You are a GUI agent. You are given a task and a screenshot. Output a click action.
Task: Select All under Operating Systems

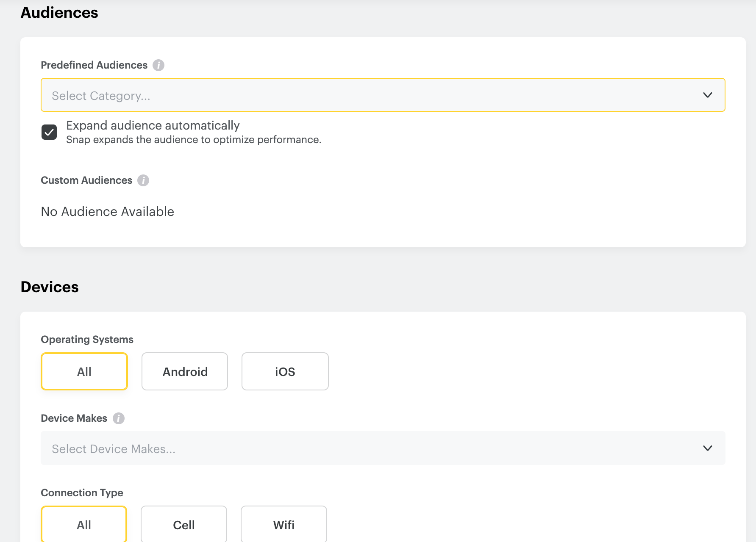pos(84,371)
